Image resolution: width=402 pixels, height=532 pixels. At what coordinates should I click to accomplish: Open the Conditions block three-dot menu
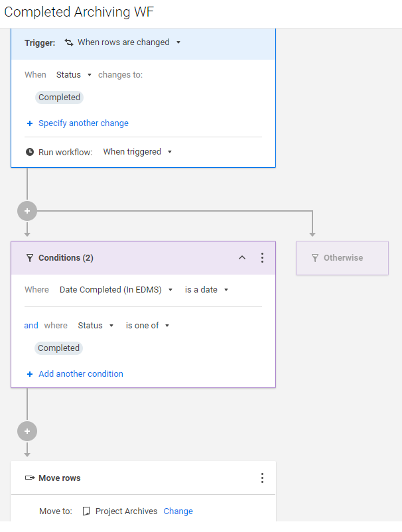click(262, 258)
